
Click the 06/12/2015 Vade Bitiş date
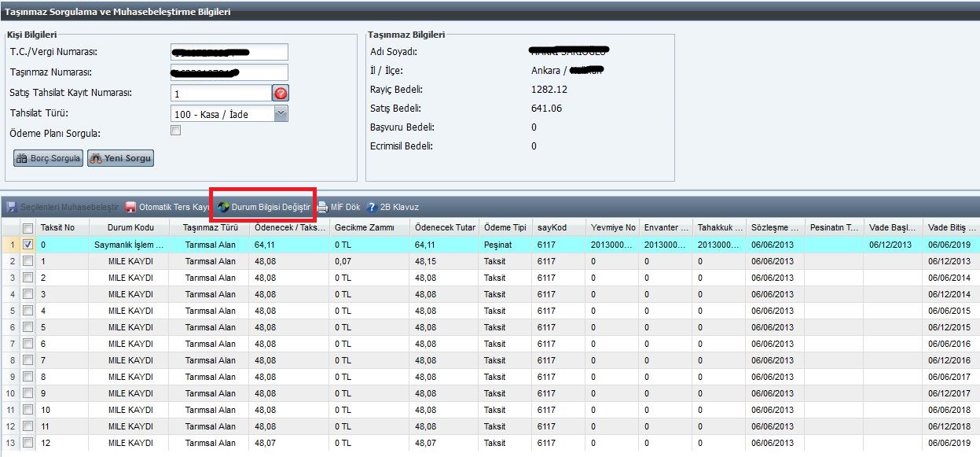pyautogui.click(x=949, y=327)
